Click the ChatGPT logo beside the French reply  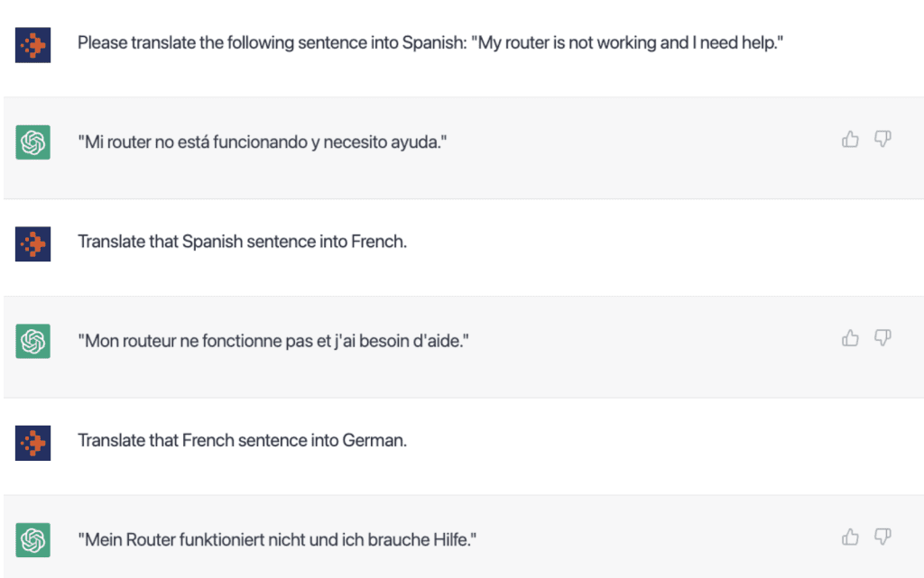[33, 341]
